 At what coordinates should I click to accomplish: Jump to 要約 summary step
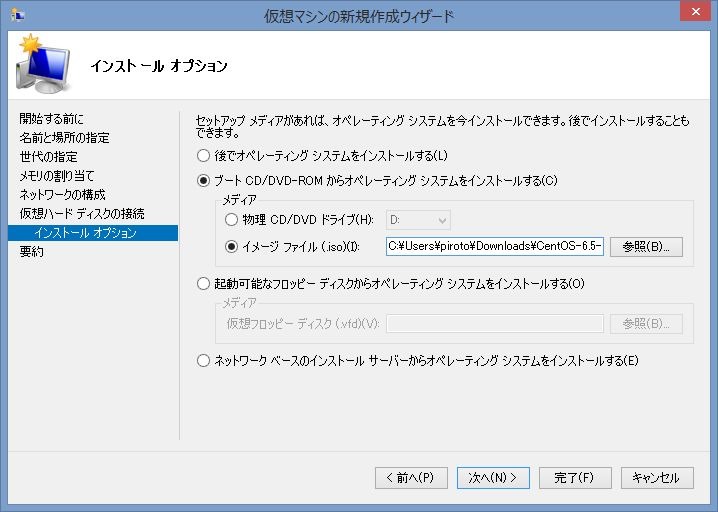coord(31,252)
